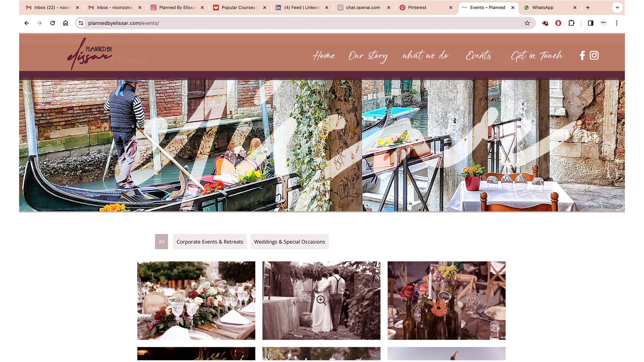Bookmark this page with the star icon
The height and width of the screenshot is (362, 644).
pyautogui.click(x=527, y=23)
